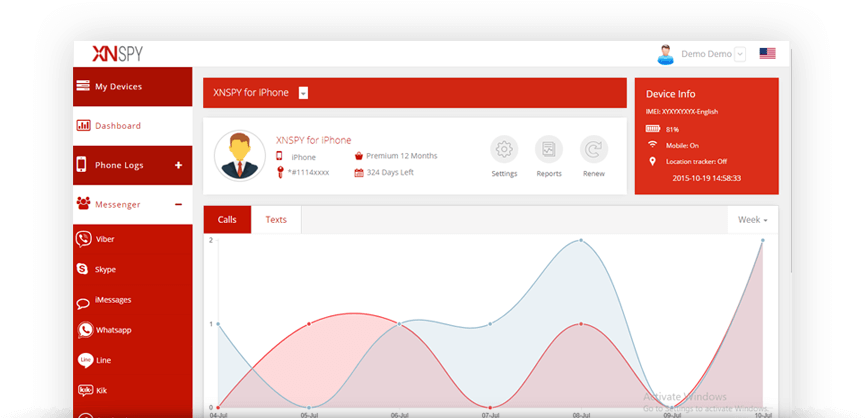865x418 pixels.
Task: Select Whatsapp in Messenger list
Action: [112, 330]
